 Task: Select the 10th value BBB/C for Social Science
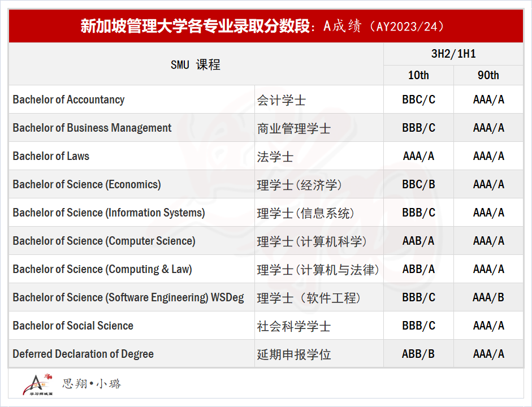[x=419, y=325]
